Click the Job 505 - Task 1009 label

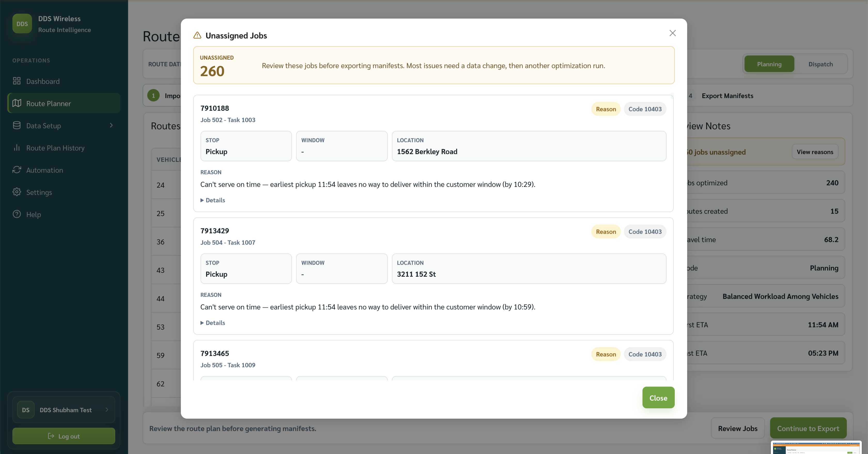point(228,365)
